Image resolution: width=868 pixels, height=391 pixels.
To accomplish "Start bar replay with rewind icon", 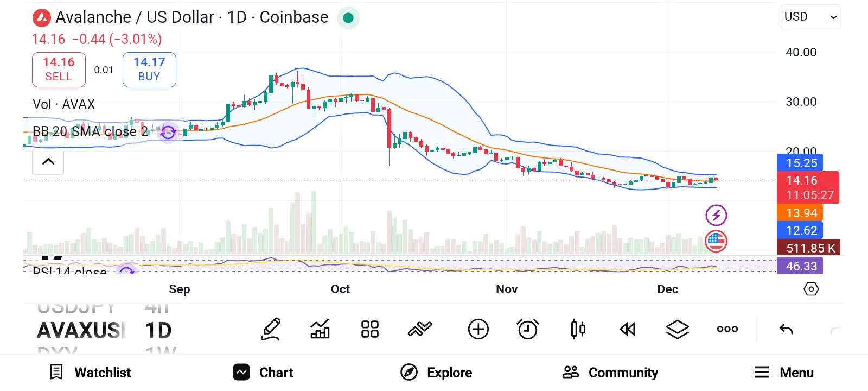I will [x=628, y=329].
